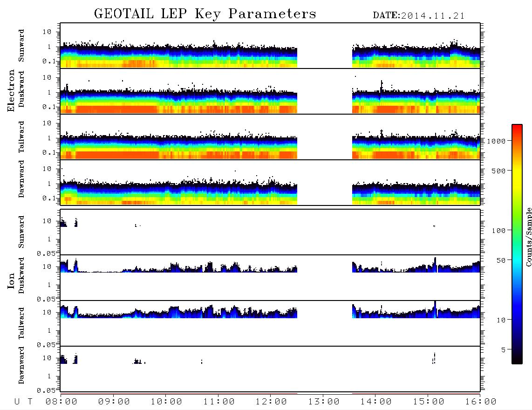
Task: Click the Electron Dawnward spectrogram plot
Action: (x=270, y=182)
